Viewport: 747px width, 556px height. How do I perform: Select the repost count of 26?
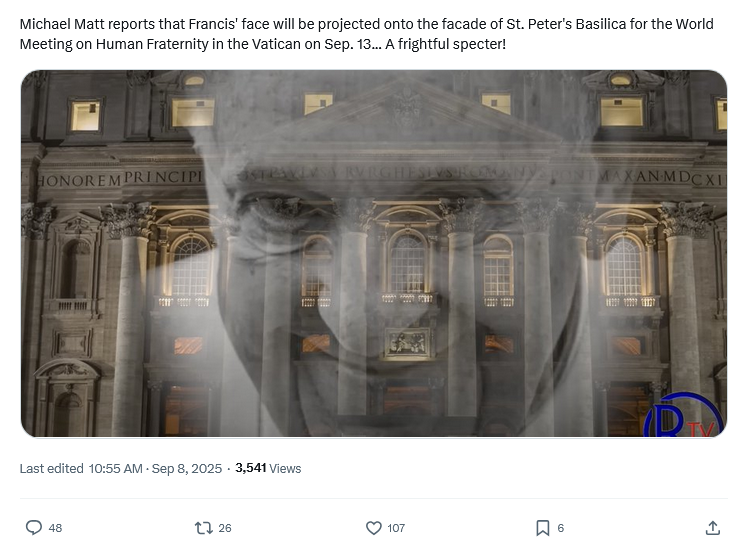[225, 528]
